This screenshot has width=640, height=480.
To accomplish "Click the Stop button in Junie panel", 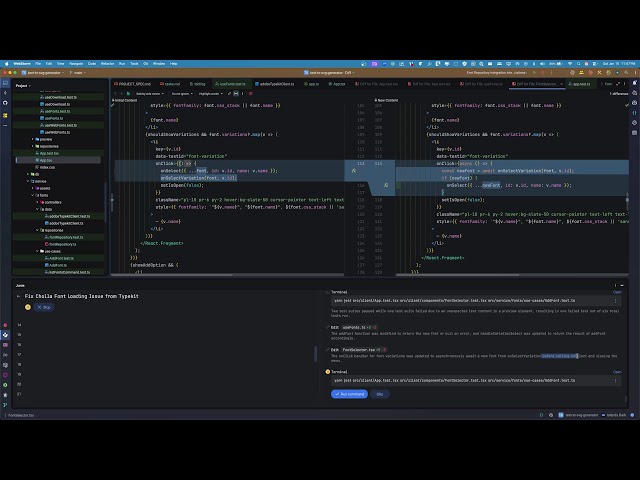I will 44,307.
